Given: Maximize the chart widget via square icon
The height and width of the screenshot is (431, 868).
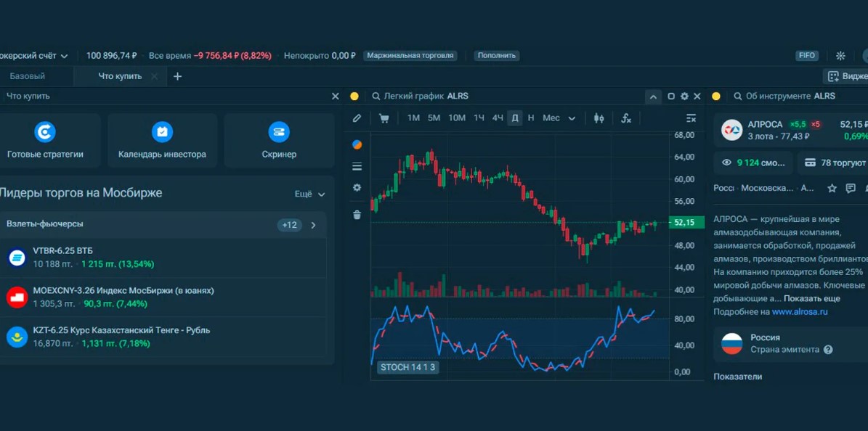Looking at the screenshot, I should 671,97.
